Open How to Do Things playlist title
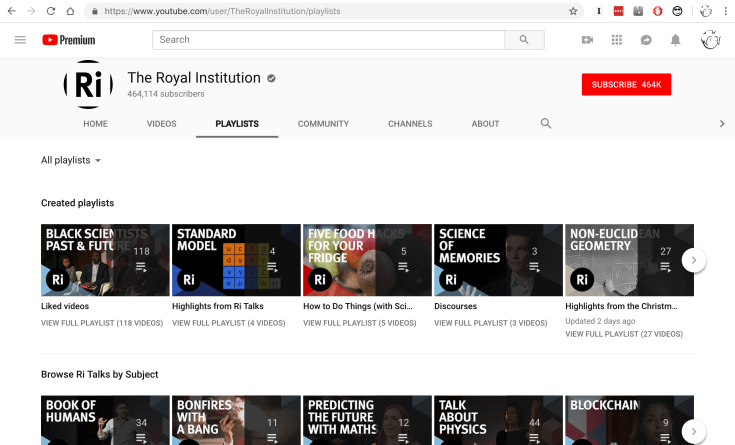The width and height of the screenshot is (735, 445). (x=358, y=306)
